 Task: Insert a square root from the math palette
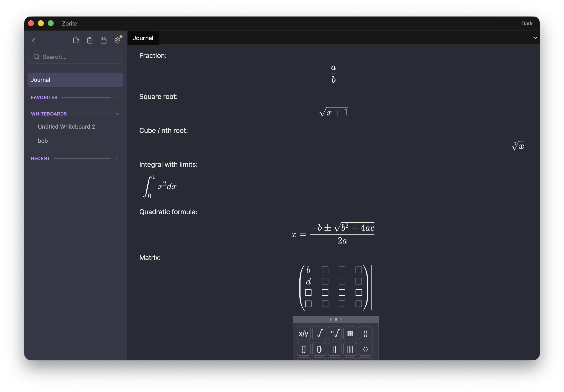319,334
